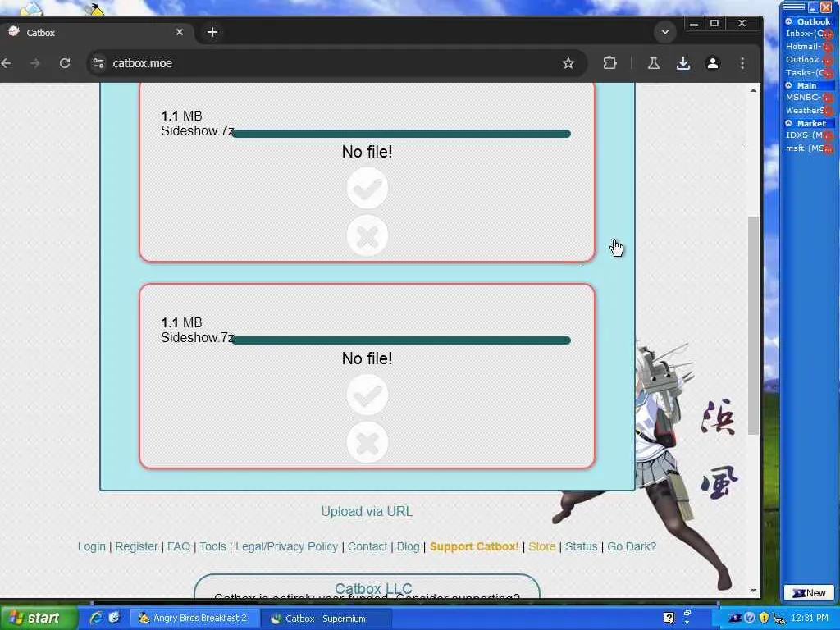Open the FAQ link

coord(178,546)
